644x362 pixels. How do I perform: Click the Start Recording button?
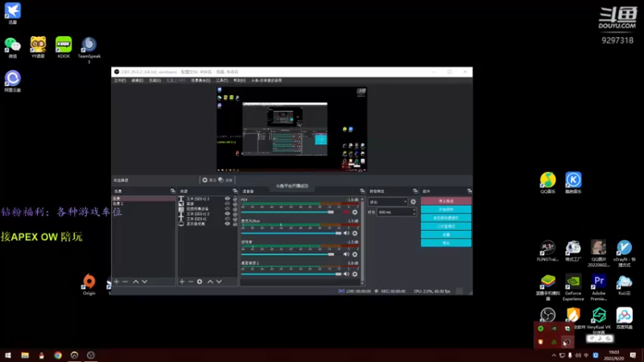[x=446, y=209]
